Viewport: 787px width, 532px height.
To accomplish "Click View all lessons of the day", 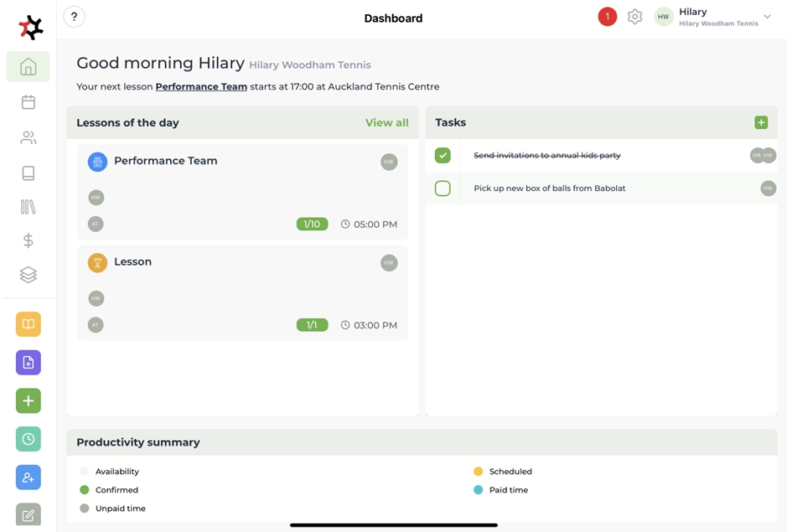I will pos(386,122).
